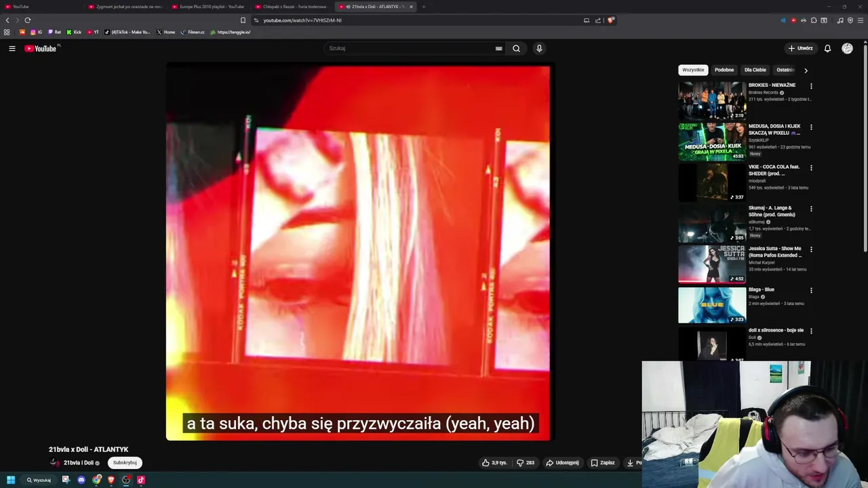Open MEDUSA, DOSIA I KIJEK video thumbnail
Image resolution: width=868 pixels, height=488 pixels.
[712, 141]
